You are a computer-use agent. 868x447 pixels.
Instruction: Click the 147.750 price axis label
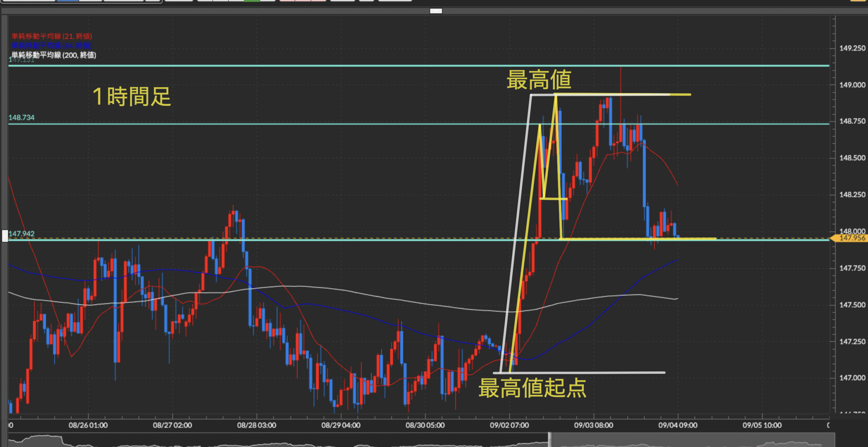pos(852,268)
